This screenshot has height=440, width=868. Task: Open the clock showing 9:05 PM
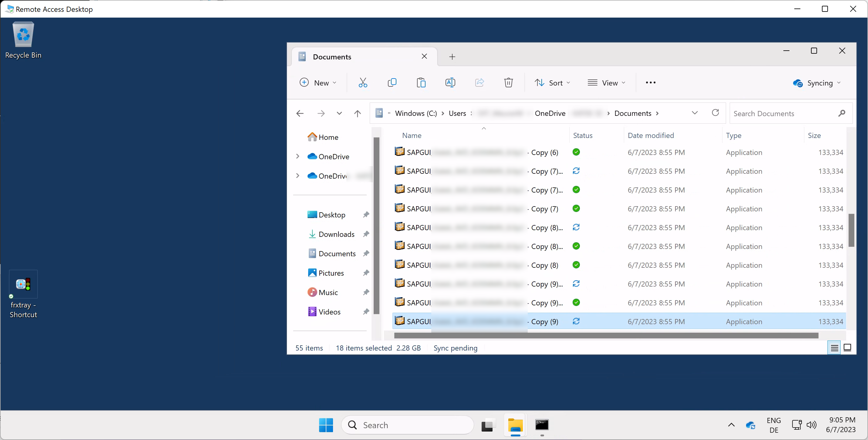(841, 425)
